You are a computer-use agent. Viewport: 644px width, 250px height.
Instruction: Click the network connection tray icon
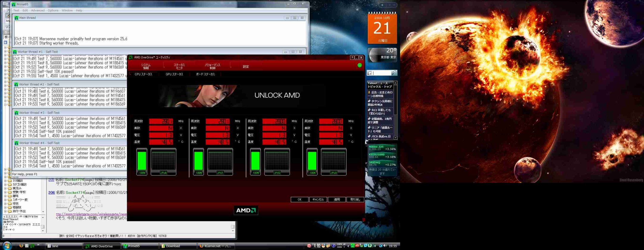(x=381, y=246)
